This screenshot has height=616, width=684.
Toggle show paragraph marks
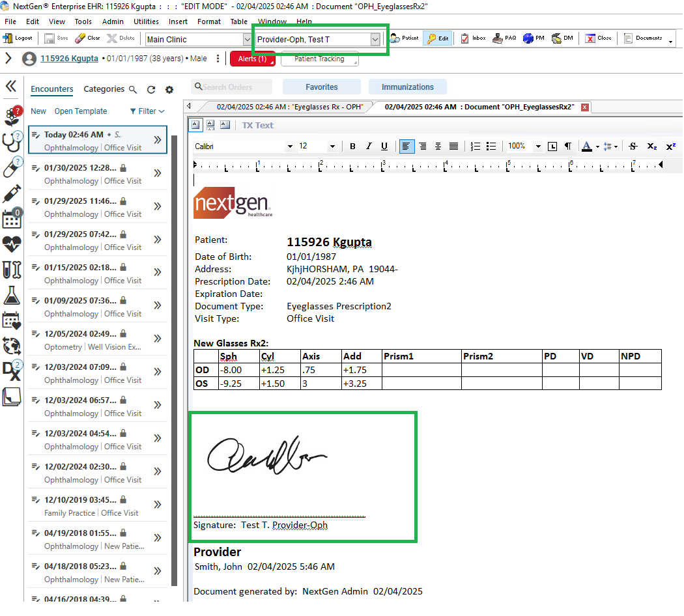pyautogui.click(x=568, y=147)
